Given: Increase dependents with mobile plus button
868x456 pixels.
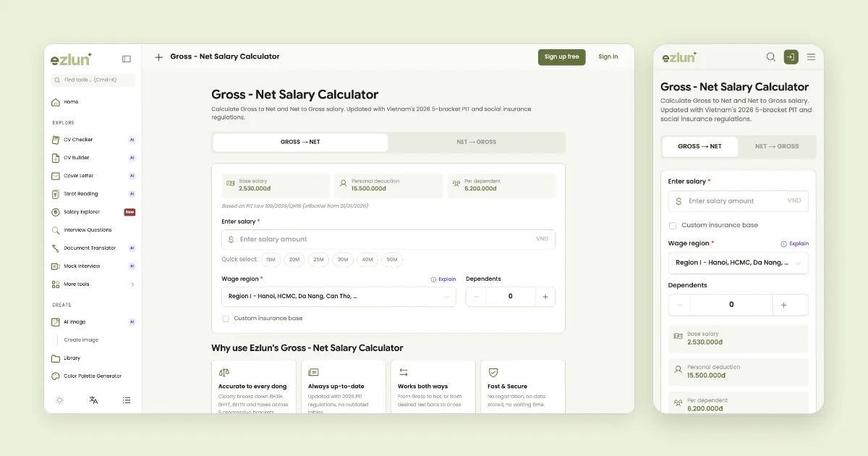Looking at the screenshot, I should 784,305.
